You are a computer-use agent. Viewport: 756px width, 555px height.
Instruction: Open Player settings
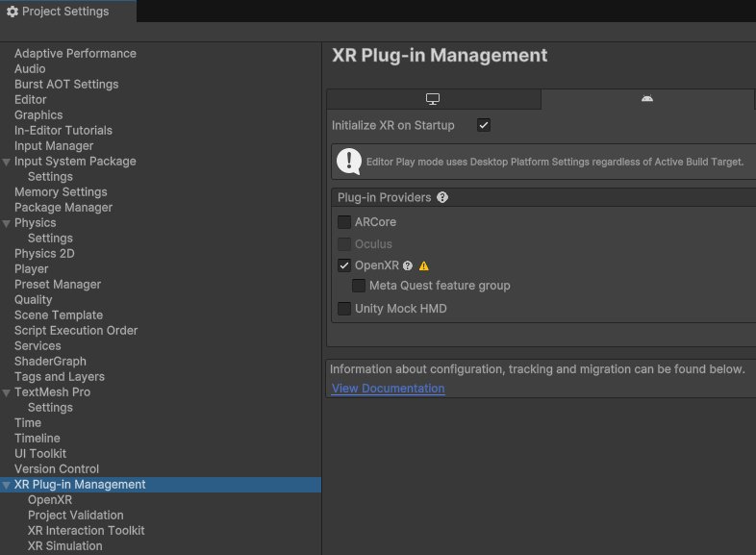32,269
